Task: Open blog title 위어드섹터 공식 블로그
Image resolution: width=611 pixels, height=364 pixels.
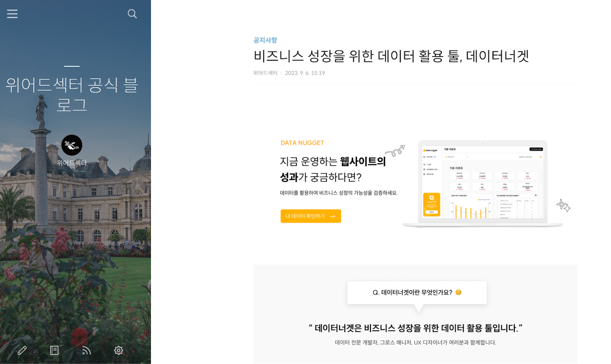Action: [72, 95]
